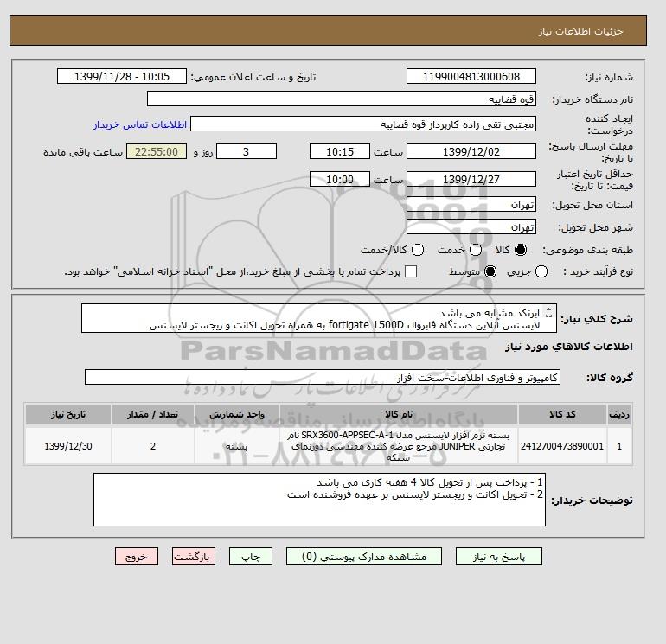Click the کد کالا column header

pos(562,414)
